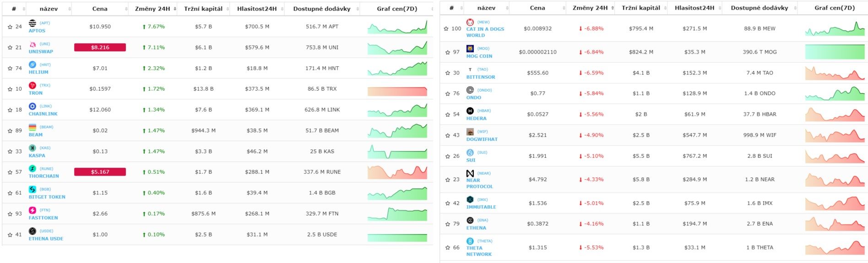This screenshot has width=868, height=263.
Task: Click Bittensor price $555.60
Action: (x=537, y=73)
